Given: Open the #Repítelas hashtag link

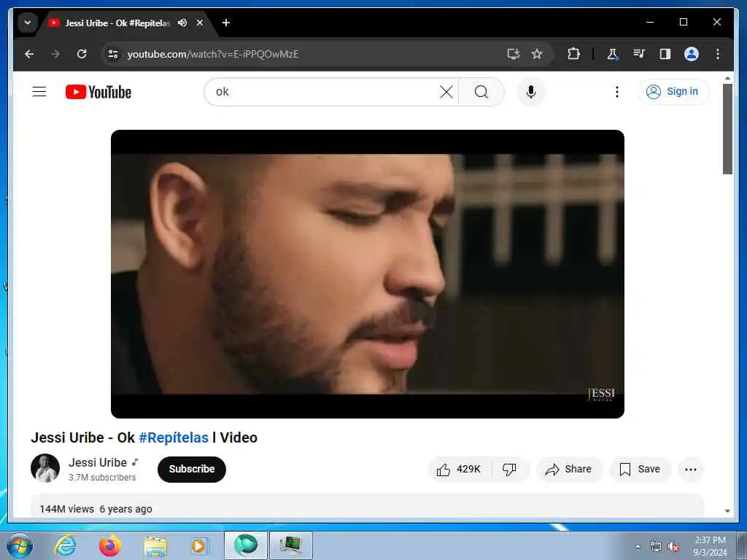Looking at the screenshot, I should (174, 437).
